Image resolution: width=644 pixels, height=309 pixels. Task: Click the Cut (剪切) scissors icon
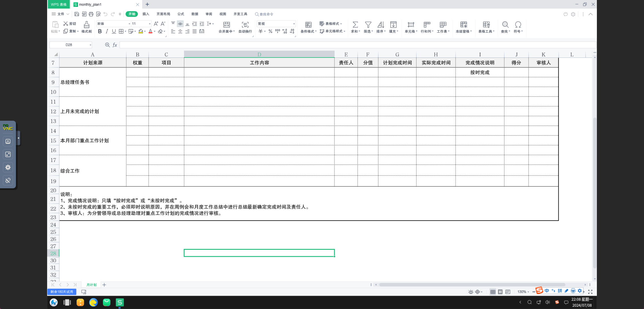coord(66,24)
